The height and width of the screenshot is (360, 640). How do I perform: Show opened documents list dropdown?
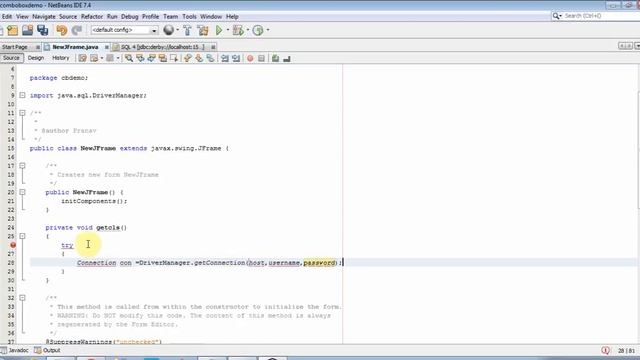(x=638, y=47)
